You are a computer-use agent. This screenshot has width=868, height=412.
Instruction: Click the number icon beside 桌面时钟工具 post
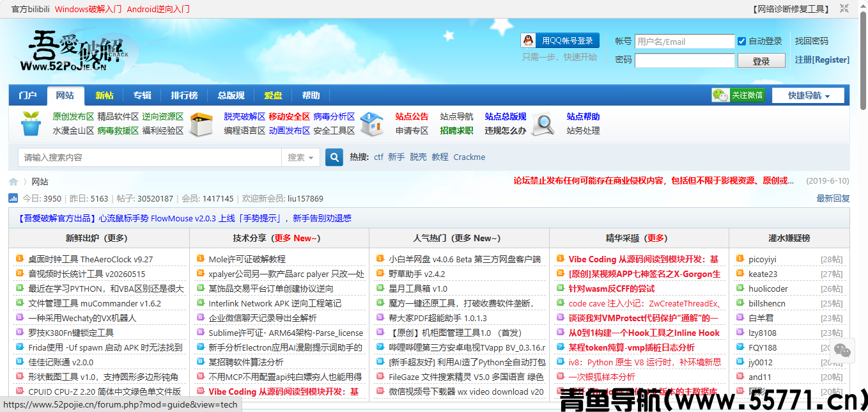click(x=20, y=259)
